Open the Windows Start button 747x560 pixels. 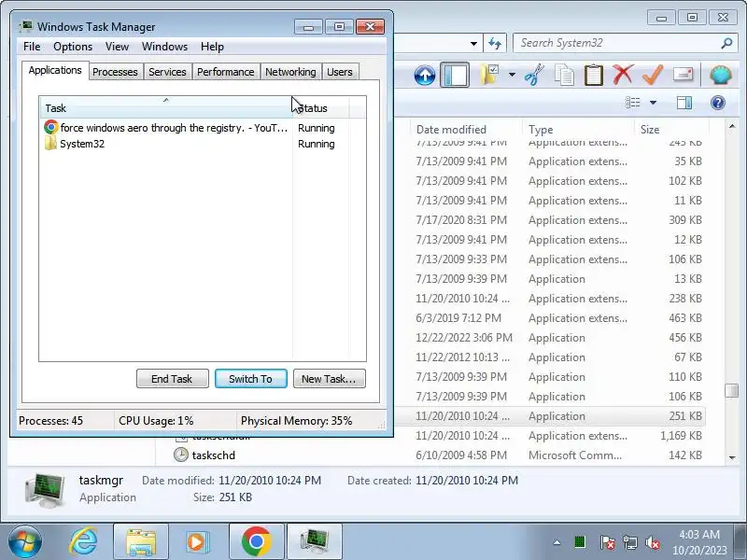pyautogui.click(x=24, y=542)
